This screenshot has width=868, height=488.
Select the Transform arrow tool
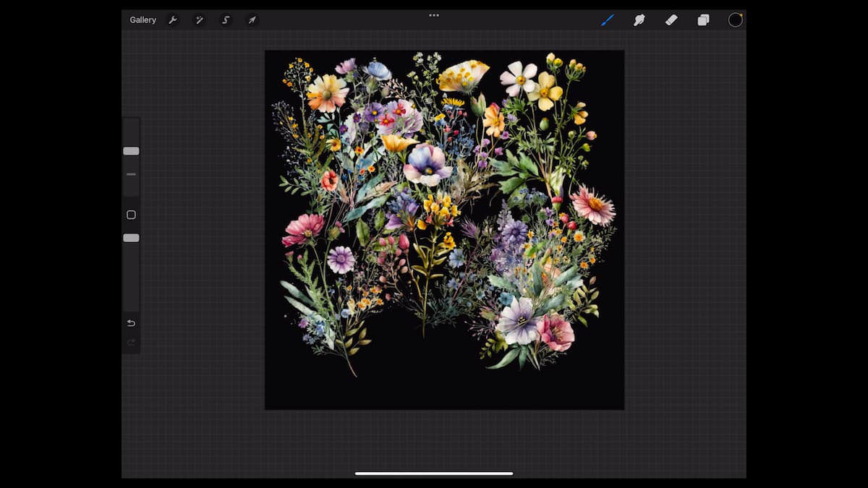coord(252,20)
